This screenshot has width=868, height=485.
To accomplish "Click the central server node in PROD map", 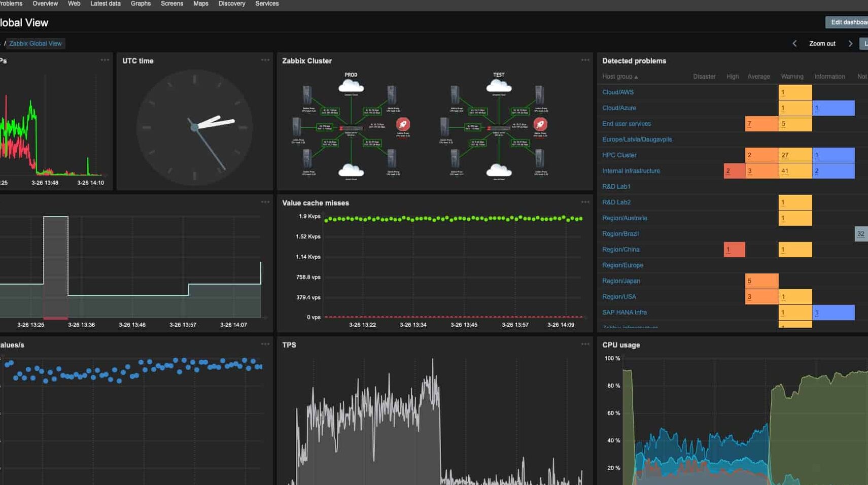I will 351,128.
